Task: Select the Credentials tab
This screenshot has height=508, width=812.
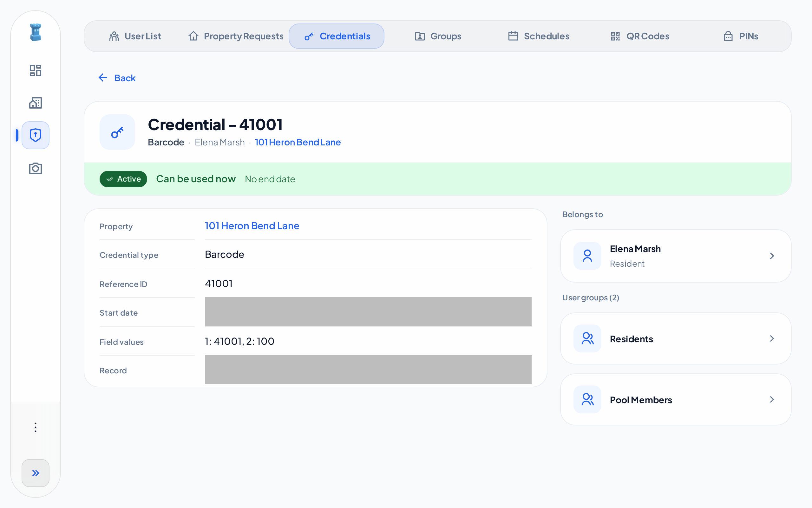Action: pyautogui.click(x=336, y=36)
